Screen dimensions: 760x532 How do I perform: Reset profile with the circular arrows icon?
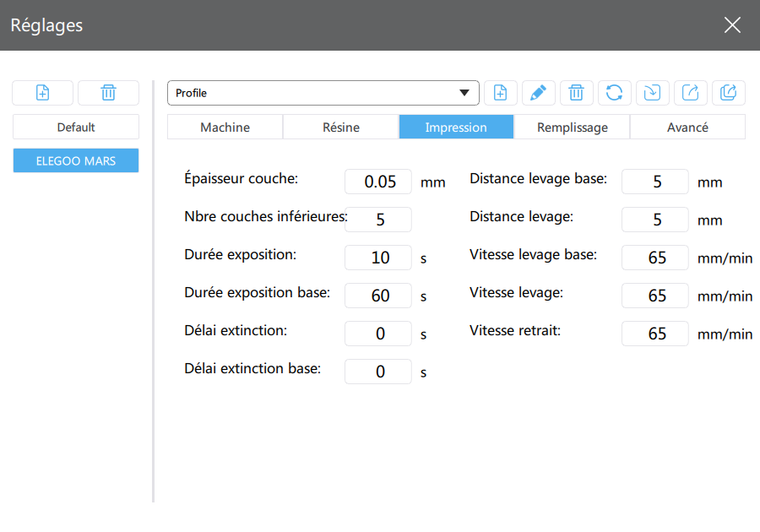614,93
